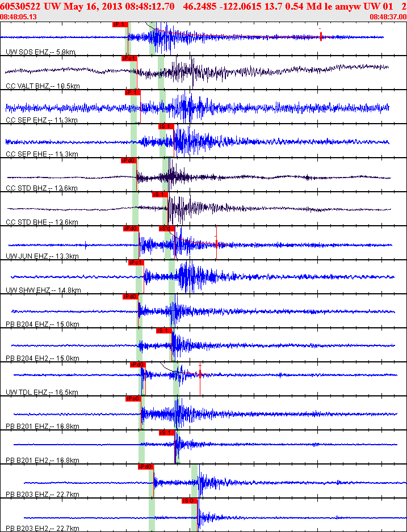Click the 'PB B203 EH2 -- 22.7km' trace label

click(x=43, y=528)
